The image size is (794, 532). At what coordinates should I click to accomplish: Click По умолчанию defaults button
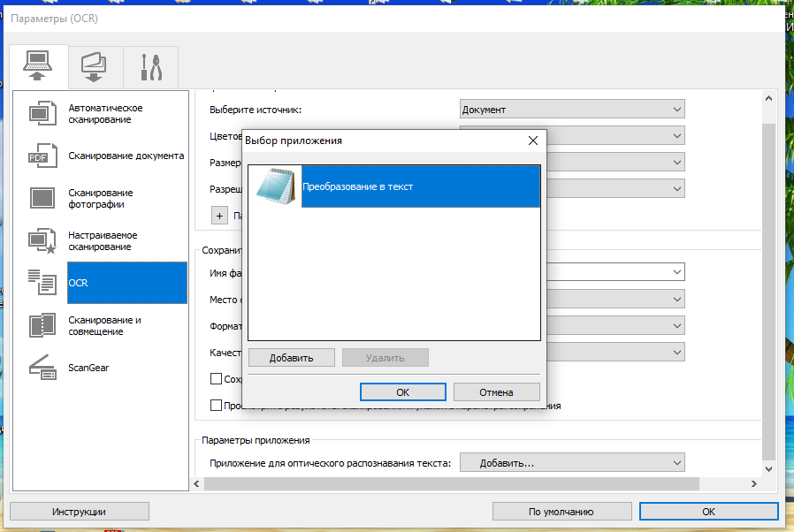562,512
